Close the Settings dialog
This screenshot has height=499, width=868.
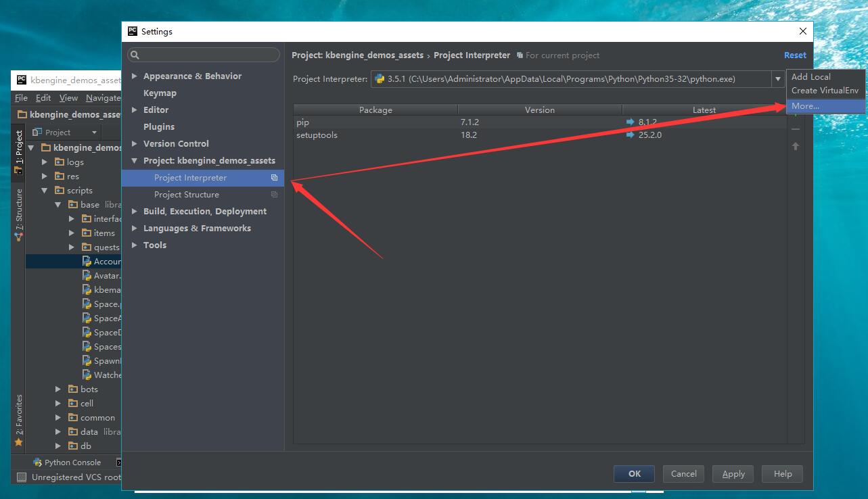coord(803,31)
